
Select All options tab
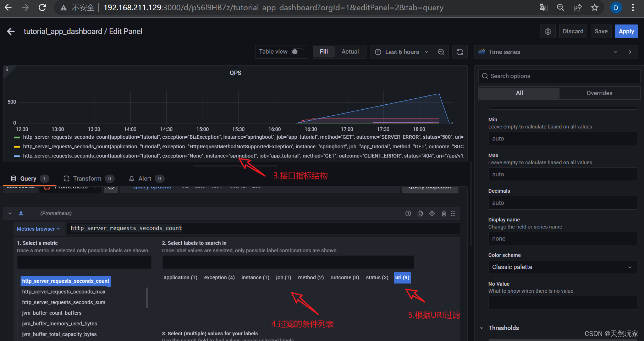[x=519, y=93]
